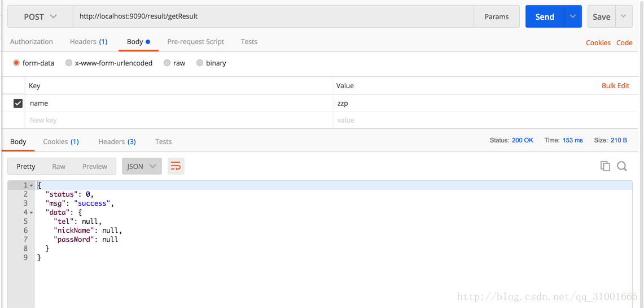Switch to Raw response view
Screen dimensions: 644x308
tap(59, 167)
